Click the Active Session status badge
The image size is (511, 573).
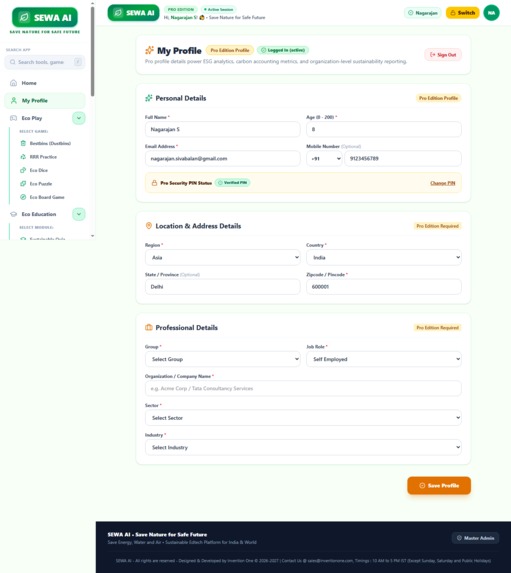[219, 10]
